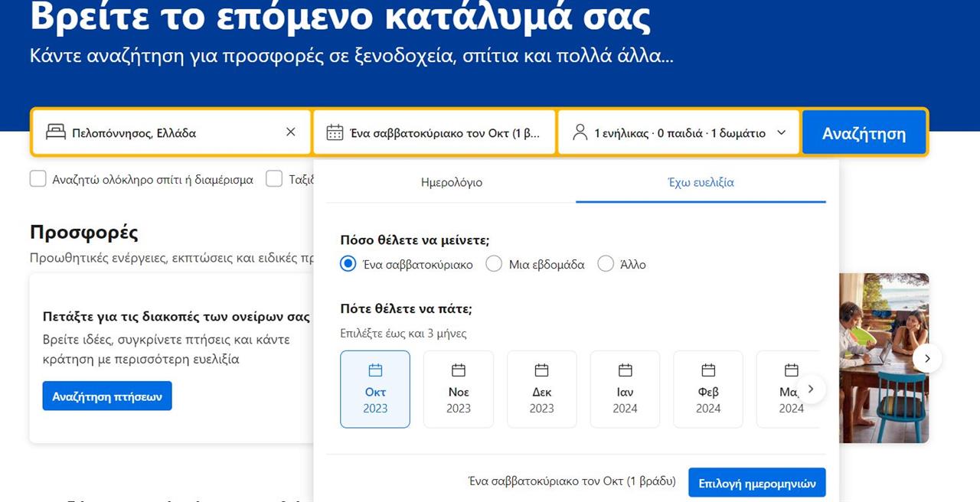
Task: Check 'Αναζητώ ολόκληρο σπίτι ή διαμέρισμα' checkbox
Action: click(x=38, y=179)
